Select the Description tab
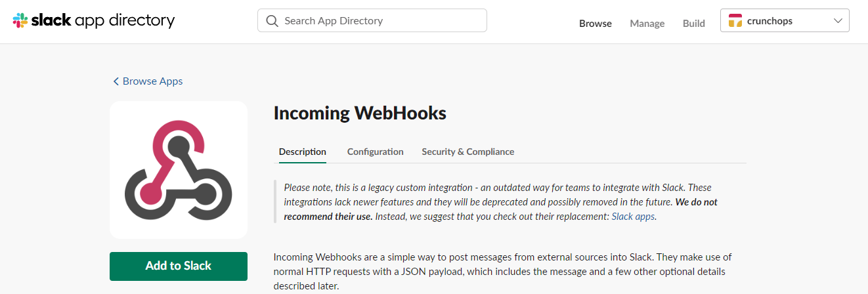868x294 pixels. click(302, 152)
